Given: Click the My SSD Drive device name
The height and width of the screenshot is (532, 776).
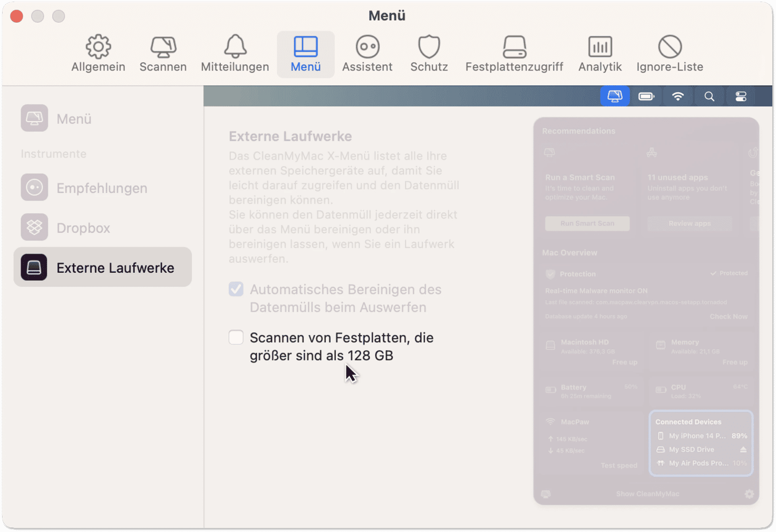Looking at the screenshot, I should click(692, 449).
